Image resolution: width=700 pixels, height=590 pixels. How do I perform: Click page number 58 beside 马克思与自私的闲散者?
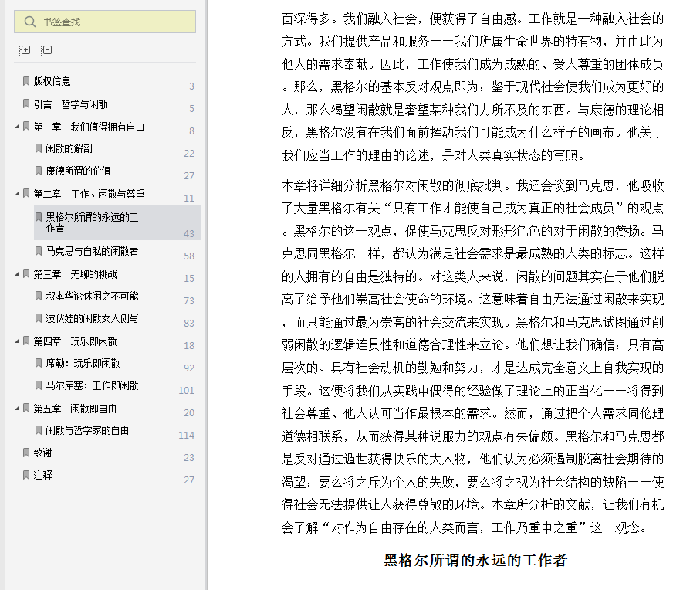coord(189,256)
